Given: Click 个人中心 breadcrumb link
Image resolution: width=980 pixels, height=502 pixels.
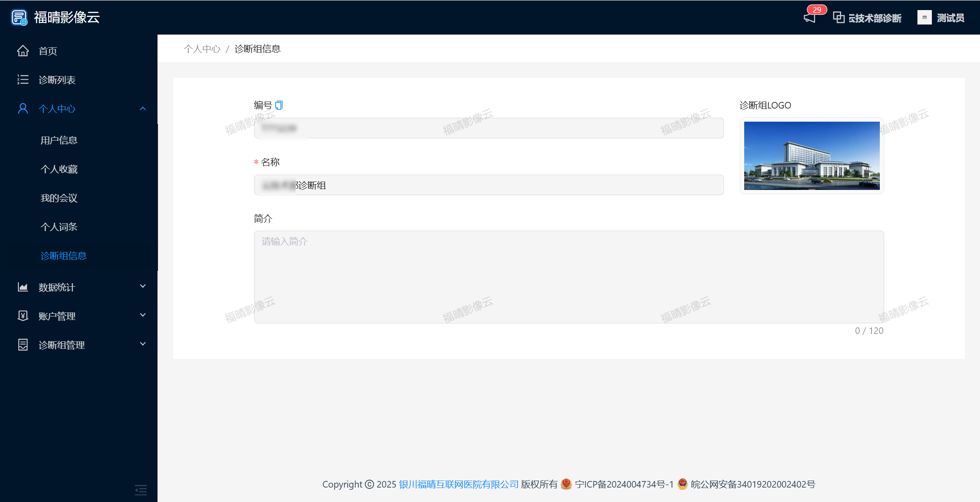Looking at the screenshot, I should pos(202,49).
